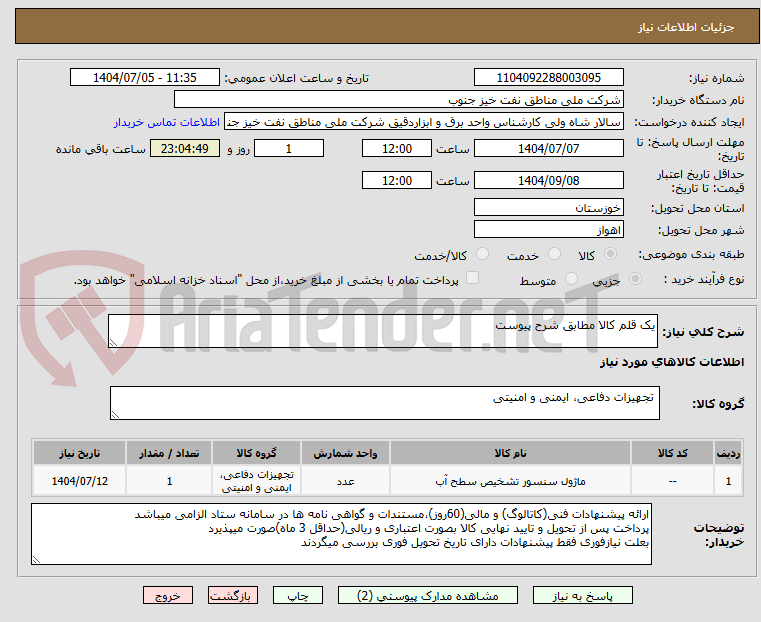Click the remaining time field 23:04:49
The height and width of the screenshot is (622, 761).
tap(184, 148)
